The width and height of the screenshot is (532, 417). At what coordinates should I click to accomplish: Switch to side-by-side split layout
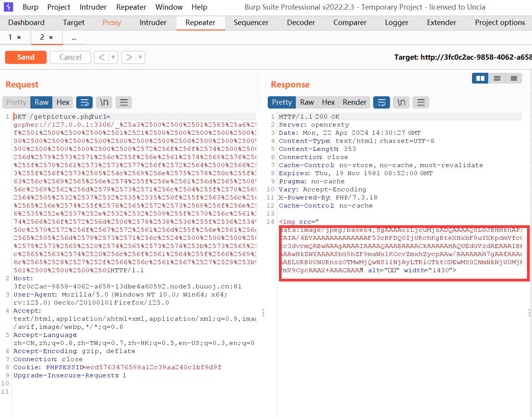[x=480, y=78]
